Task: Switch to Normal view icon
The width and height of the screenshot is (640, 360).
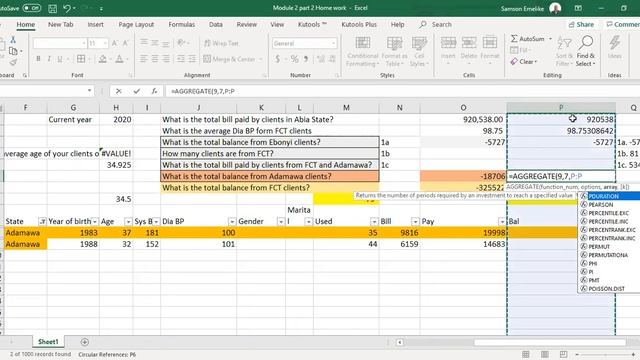Action: [x=526, y=354]
